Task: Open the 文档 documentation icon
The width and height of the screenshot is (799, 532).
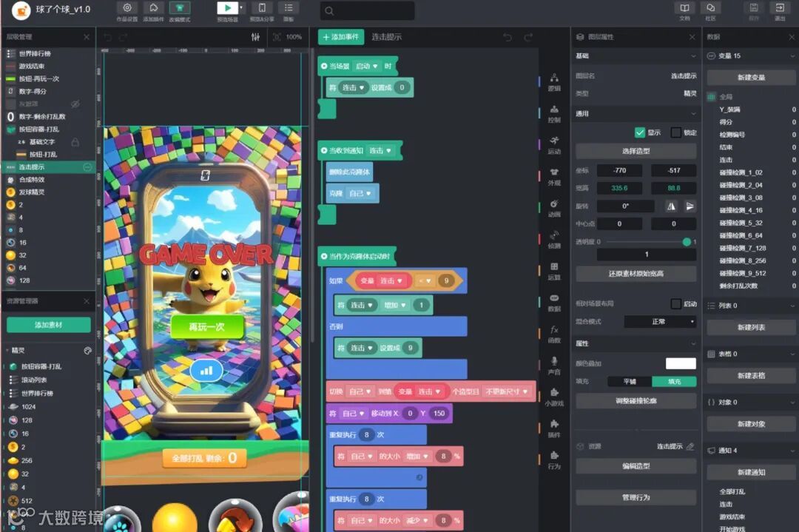Action: pos(684,8)
